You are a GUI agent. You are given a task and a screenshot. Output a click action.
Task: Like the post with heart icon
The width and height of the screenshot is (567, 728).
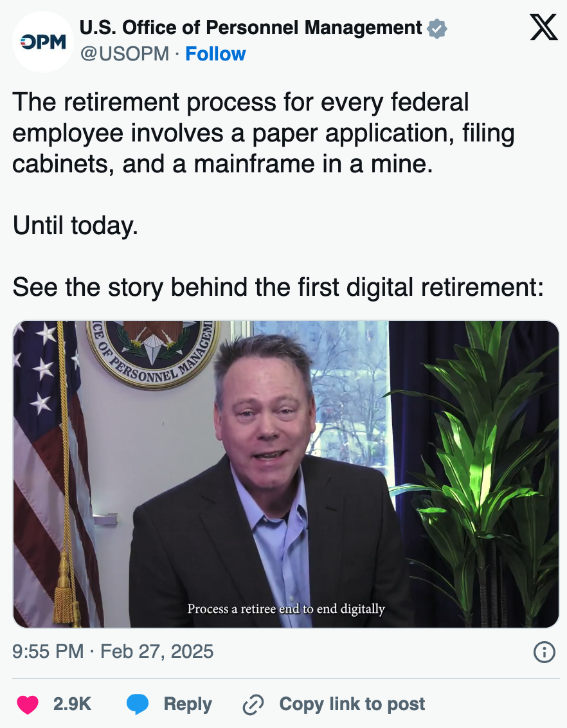pos(28,704)
